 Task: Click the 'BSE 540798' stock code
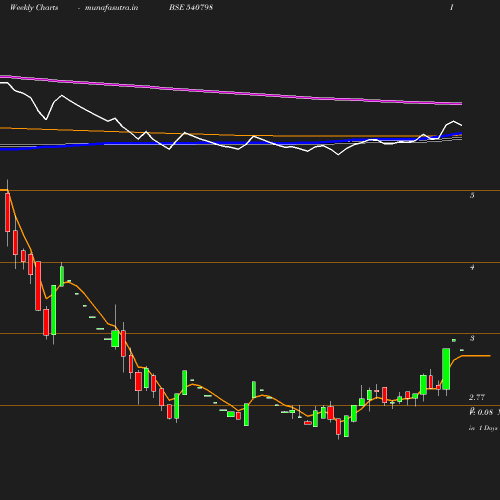[191, 7]
